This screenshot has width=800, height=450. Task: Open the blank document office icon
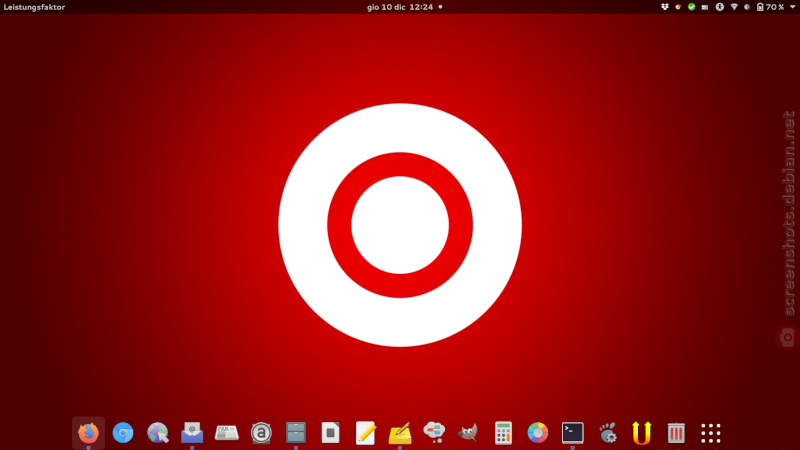(x=331, y=433)
